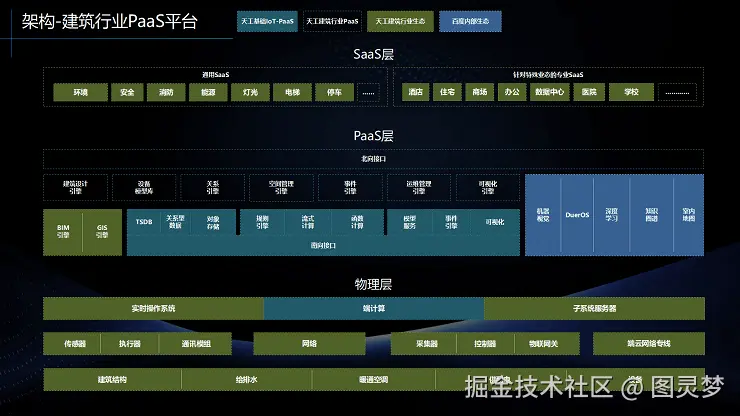Viewport: 740px width, 416px height.
Task: Click the 学校 block
Action: (631, 92)
